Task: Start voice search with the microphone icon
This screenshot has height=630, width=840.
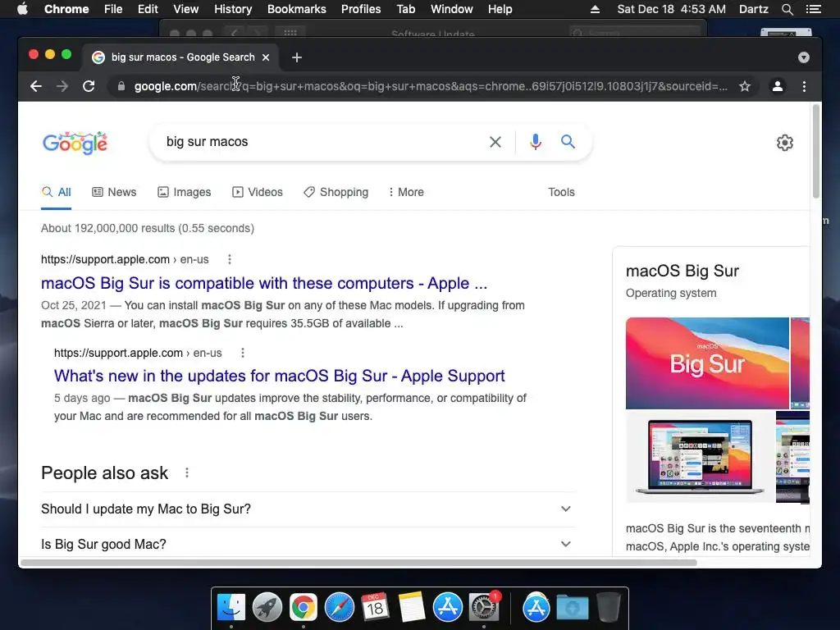Action: click(x=535, y=142)
